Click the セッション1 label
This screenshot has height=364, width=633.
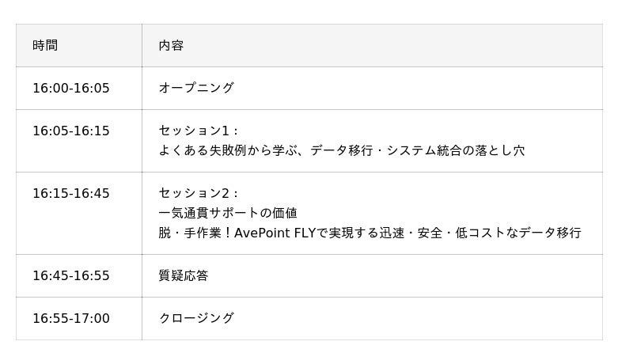coord(195,131)
